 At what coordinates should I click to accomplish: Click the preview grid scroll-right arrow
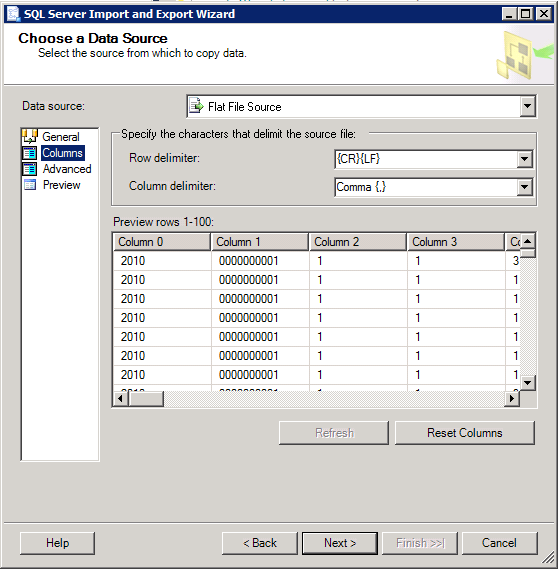coord(512,398)
